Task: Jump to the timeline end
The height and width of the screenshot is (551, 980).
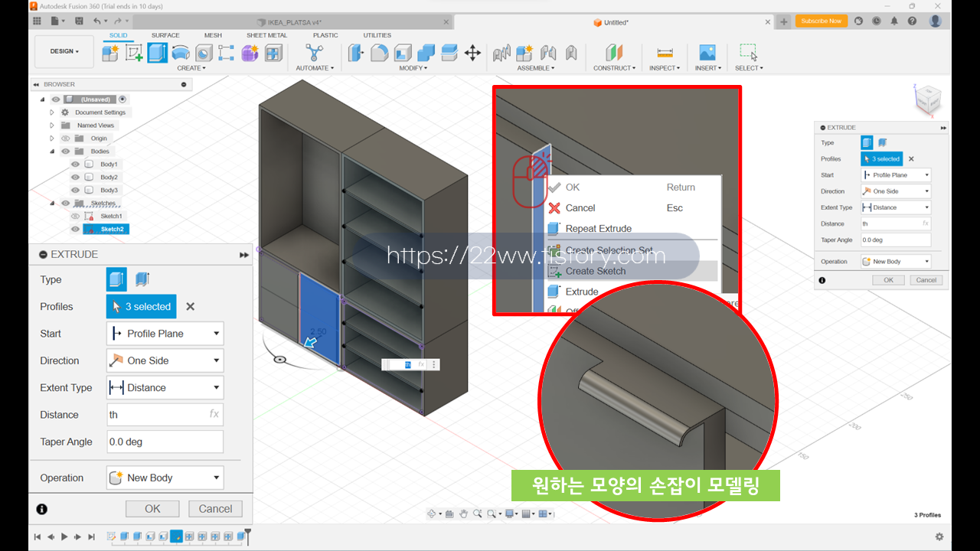Action: 92,537
